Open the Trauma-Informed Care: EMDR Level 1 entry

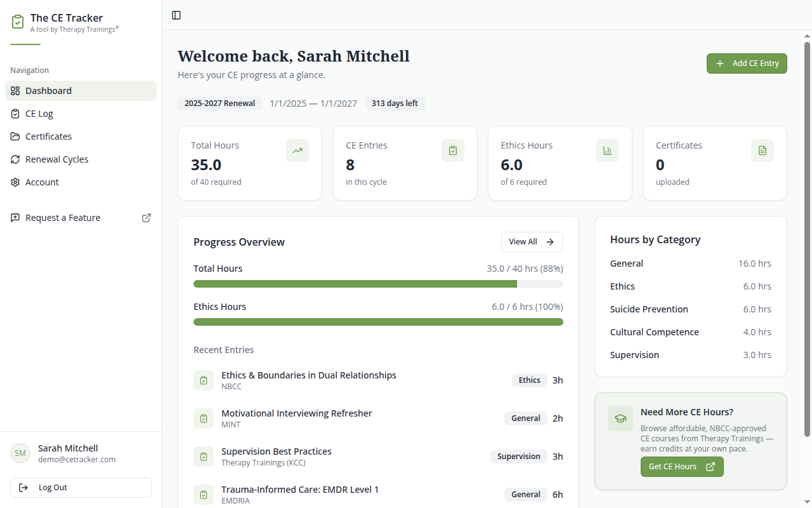click(378, 495)
